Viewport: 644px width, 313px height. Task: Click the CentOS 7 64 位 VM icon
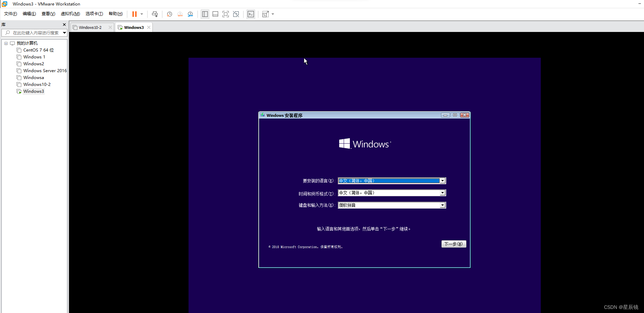[19, 50]
